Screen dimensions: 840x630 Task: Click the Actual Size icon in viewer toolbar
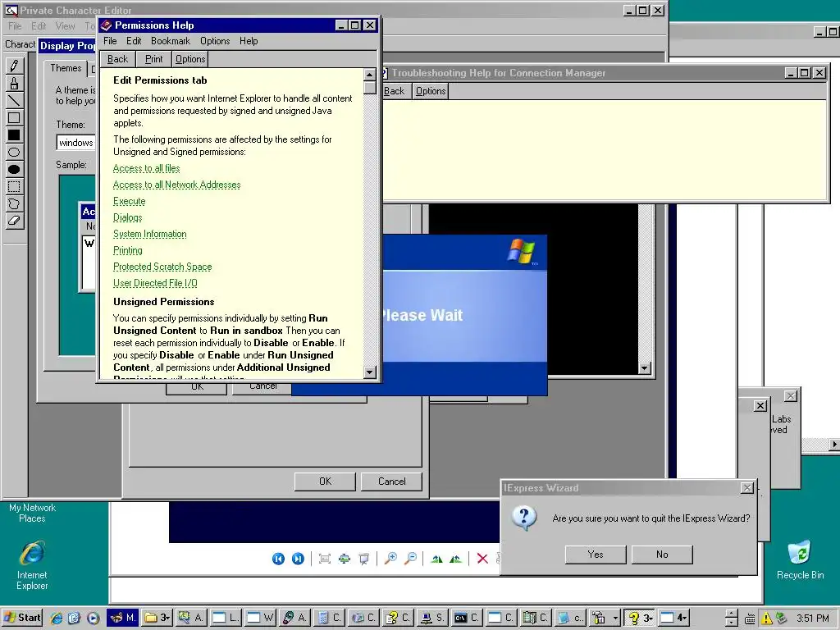[x=345, y=559]
